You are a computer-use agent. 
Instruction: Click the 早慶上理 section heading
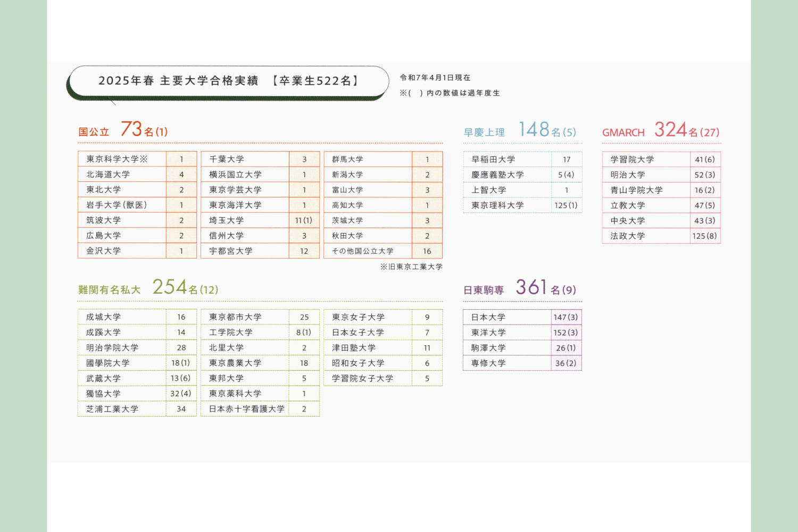[484, 132]
